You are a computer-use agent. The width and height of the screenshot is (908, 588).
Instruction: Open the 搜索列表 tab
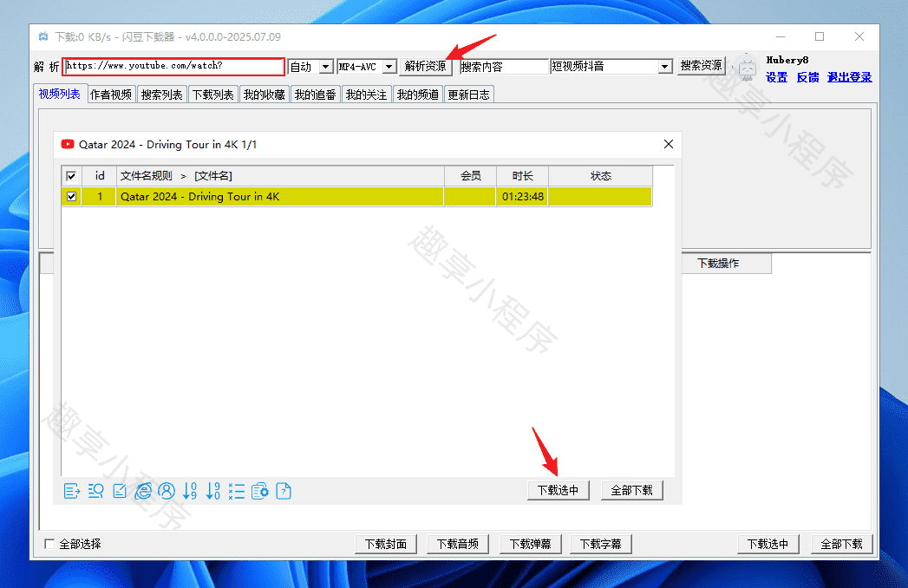[x=161, y=95]
